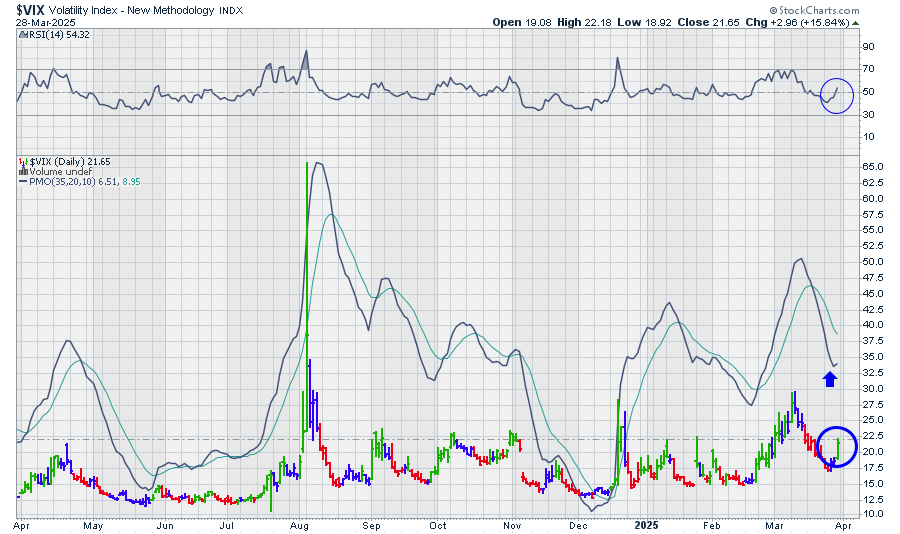Click the PMO line legend marker
This screenshot has height=534, width=900.
click(x=22, y=180)
